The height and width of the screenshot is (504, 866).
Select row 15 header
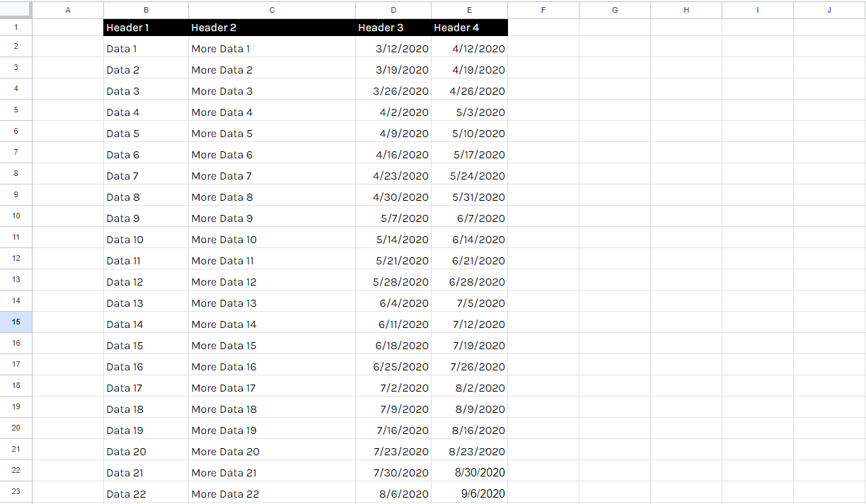[x=16, y=322]
